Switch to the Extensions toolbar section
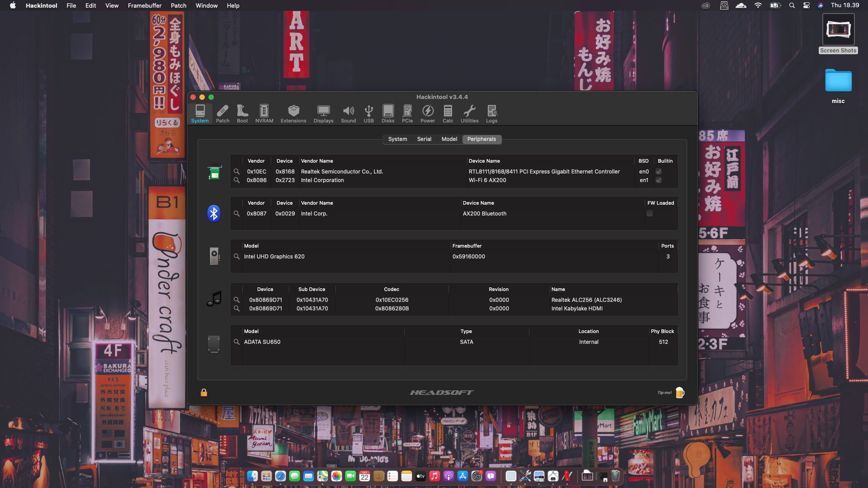 (293, 113)
